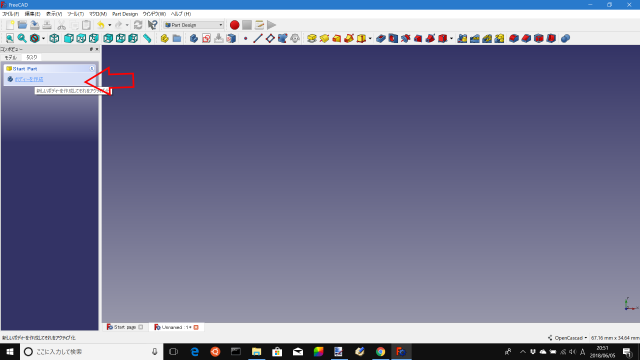Open the ツール (Tools) menu
640x360 pixels.
coord(76,14)
